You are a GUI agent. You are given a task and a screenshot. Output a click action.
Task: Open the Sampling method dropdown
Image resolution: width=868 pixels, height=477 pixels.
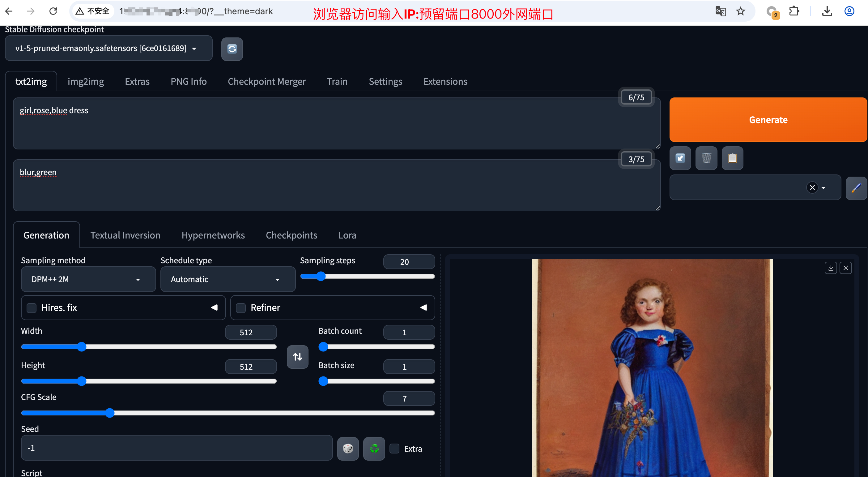tap(88, 279)
